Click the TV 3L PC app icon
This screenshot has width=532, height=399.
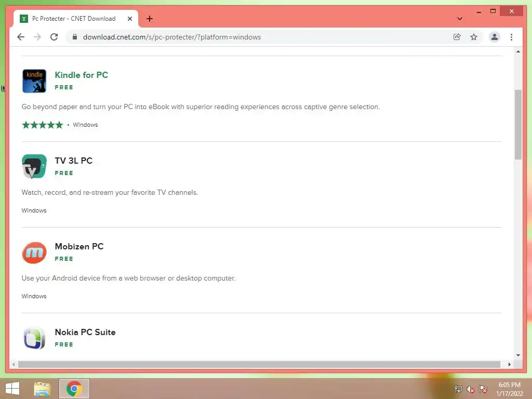(x=34, y=166)
